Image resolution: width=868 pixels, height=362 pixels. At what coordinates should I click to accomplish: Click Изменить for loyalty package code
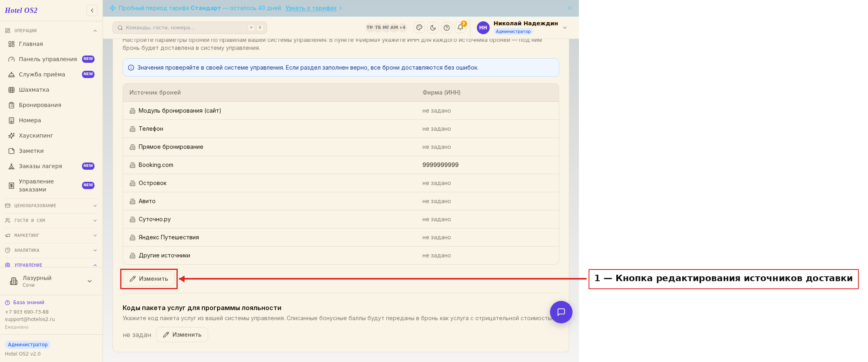click(182, 335)
